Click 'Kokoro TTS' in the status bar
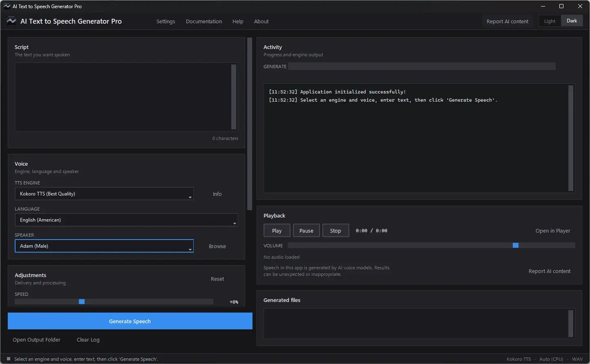This screenshot has width=590, height=364. click(x=519, y=359)
